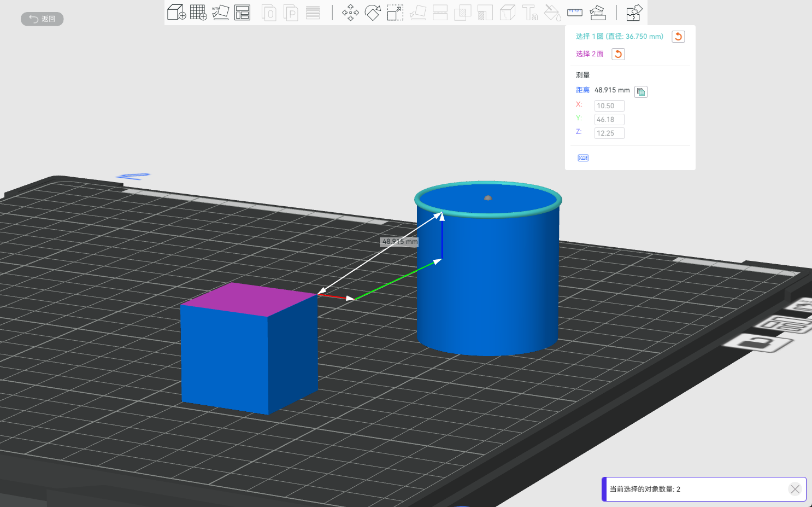Click the Z distance input field

point(609,133)
